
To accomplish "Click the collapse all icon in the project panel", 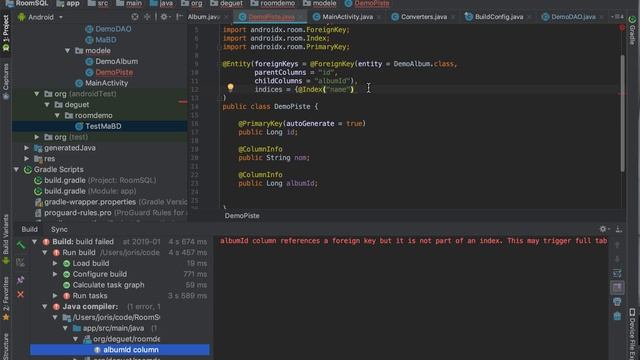I will 147,17.
